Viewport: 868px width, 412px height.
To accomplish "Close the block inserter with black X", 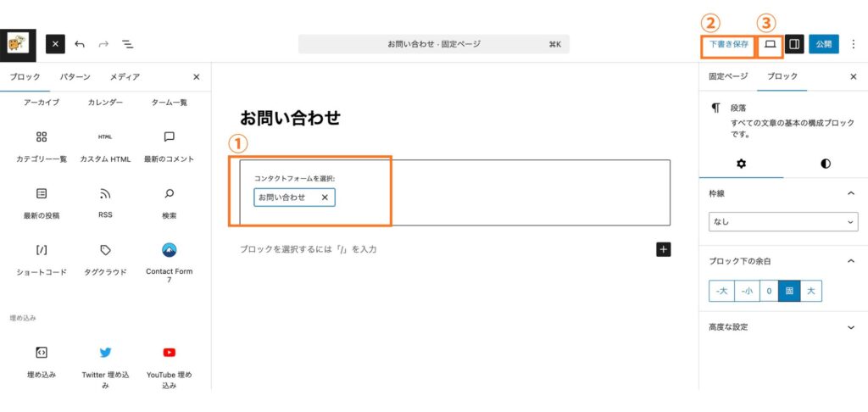I will point(55,44).
